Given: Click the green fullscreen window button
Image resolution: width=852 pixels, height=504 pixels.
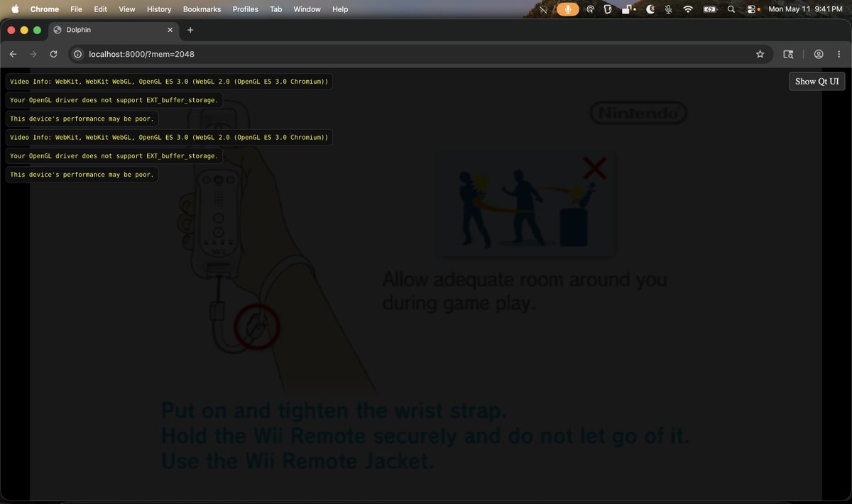Looking at the screenshot, I should click(x=38, y=30).
